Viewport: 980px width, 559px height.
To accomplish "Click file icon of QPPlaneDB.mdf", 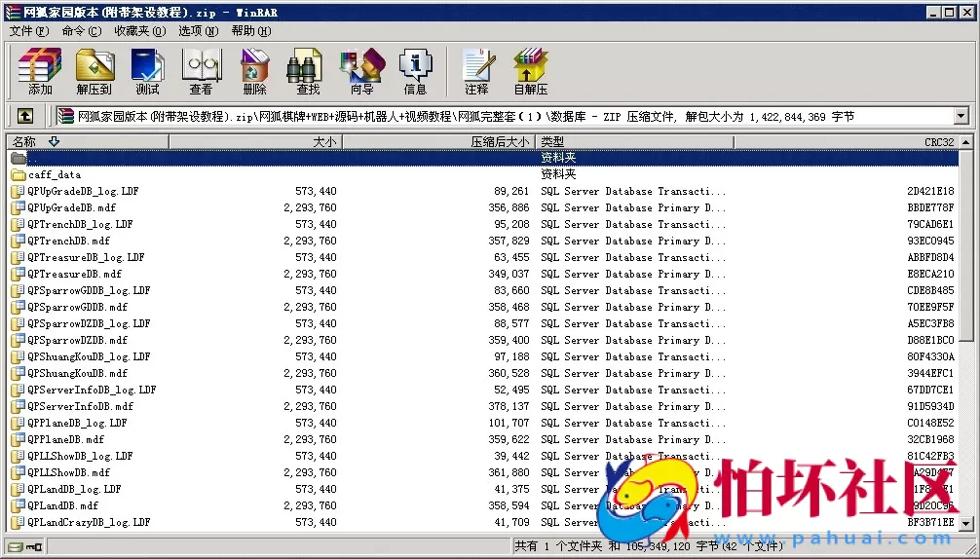I will (x=19, y=439).
